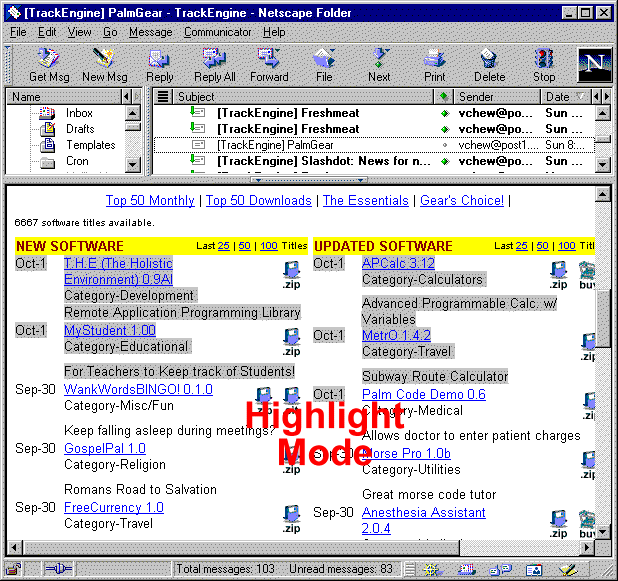Sort messages by Subject column
Viewport: 618px width, 581px height.
pyautogui.click(x=303, y=97)
